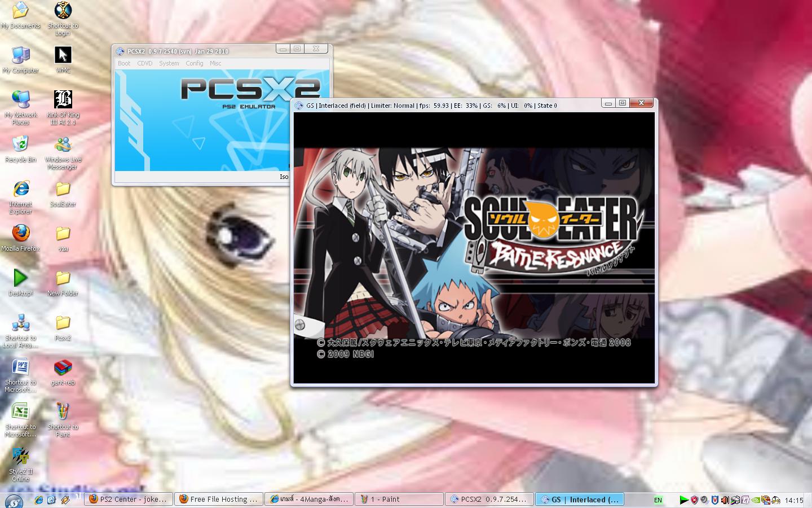Close the GS game window

(x=641, y=103)
